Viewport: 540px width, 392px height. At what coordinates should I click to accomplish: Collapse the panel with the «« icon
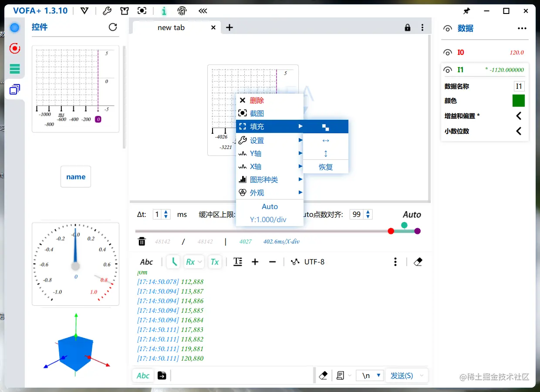point(202,10)
